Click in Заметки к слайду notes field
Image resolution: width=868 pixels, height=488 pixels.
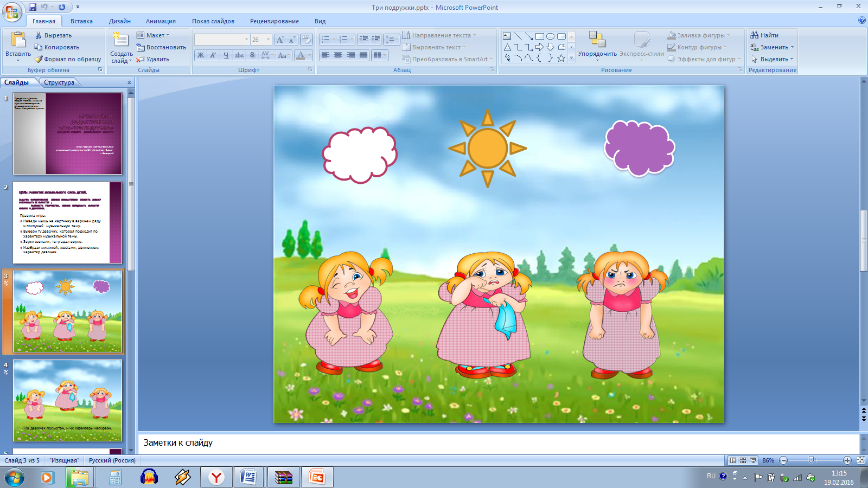click(x=499, y=444)
